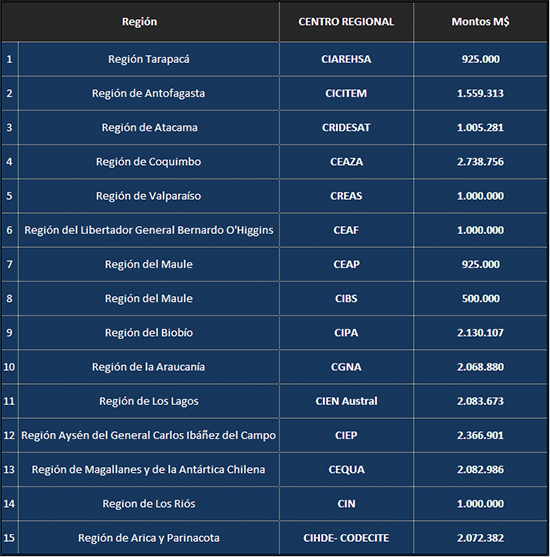The image size is (550, 557).
Task: Select the CIEN Austral cell
Action: click(x=346, y=401)
